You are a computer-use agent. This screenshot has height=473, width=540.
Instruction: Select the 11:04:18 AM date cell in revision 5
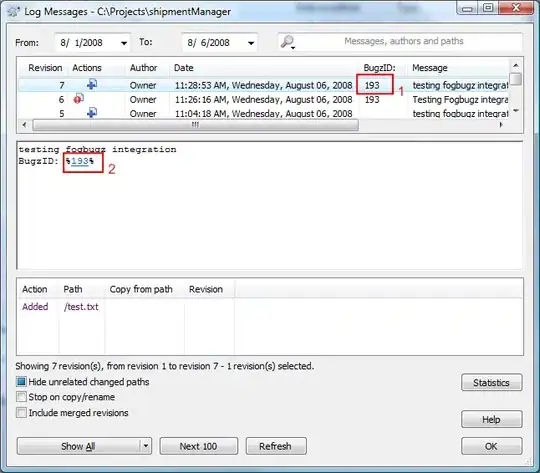[263, 113]
